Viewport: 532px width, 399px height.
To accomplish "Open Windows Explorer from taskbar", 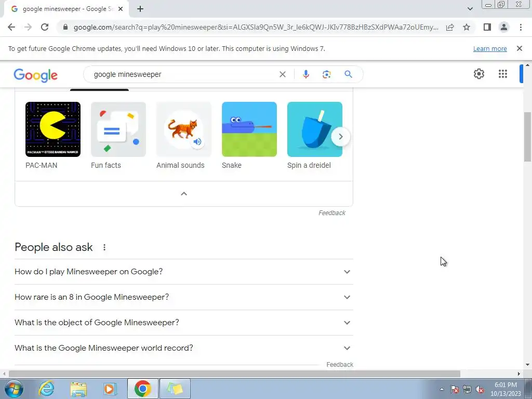I will (x=78, y=389).
